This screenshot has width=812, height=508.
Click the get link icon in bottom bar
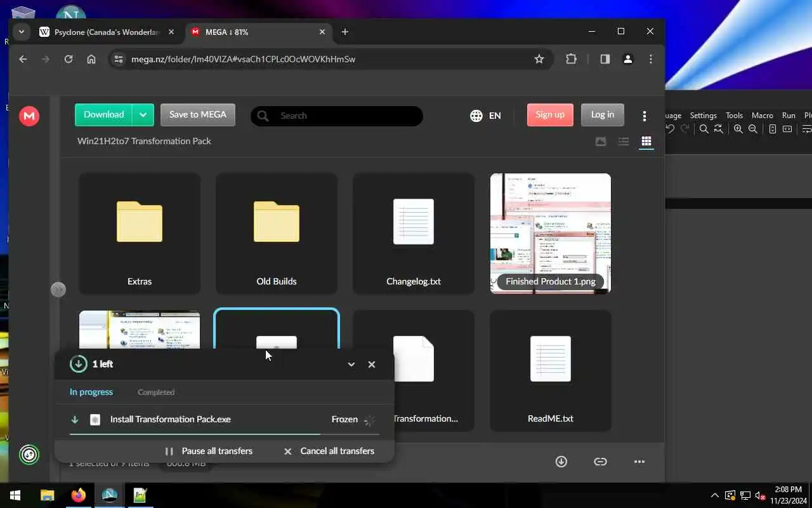coord(600,462)
